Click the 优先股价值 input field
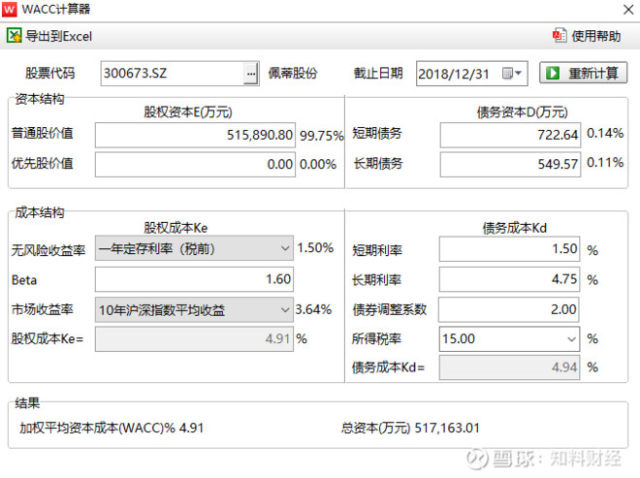640x478 pixels. 195,164
